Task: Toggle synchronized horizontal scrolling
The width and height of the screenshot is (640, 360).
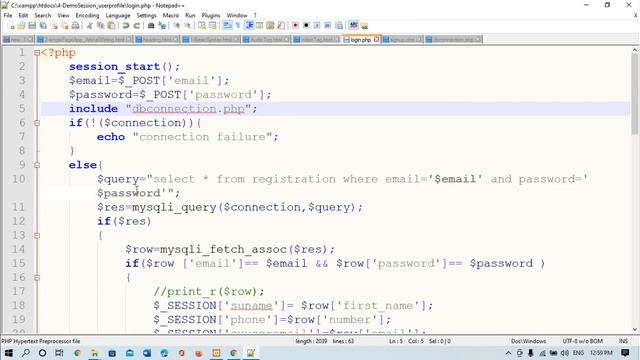Action: (x=212, y=26)
